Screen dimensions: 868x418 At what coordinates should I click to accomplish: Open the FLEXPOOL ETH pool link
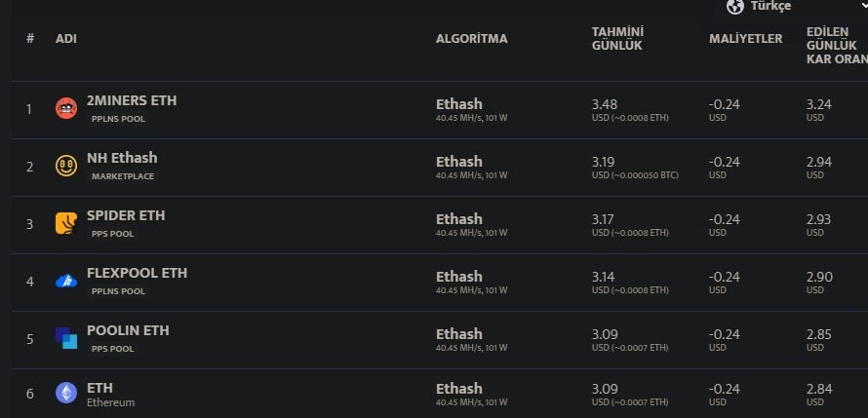pos(137,273)
